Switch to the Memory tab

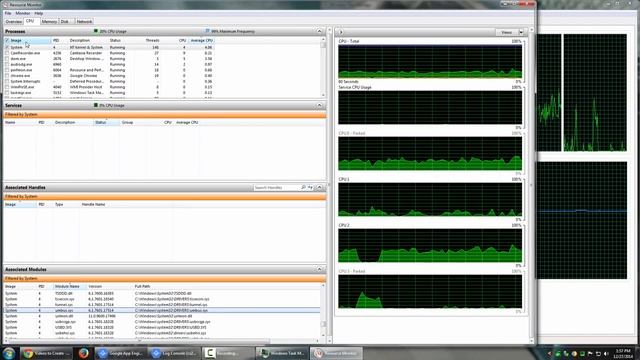49,22
